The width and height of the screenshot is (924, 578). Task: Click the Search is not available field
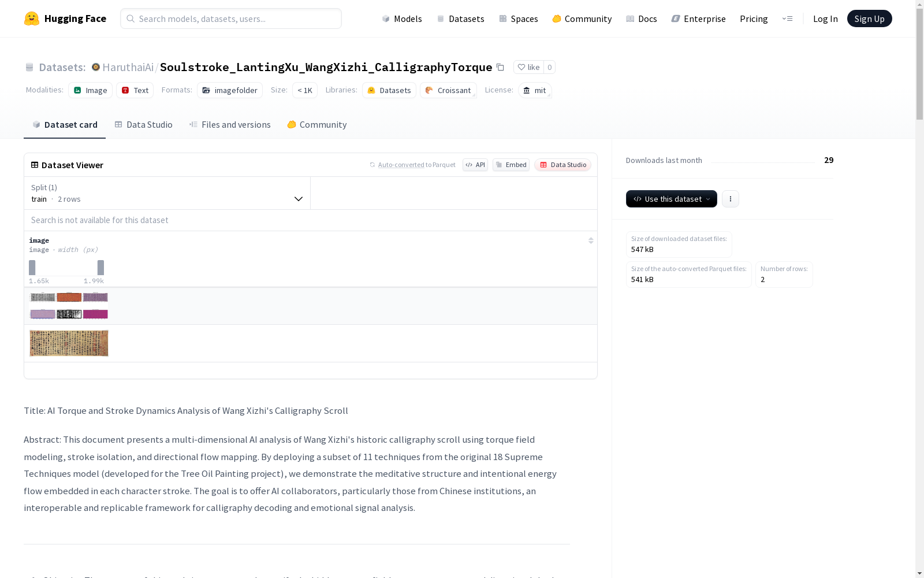311,220
